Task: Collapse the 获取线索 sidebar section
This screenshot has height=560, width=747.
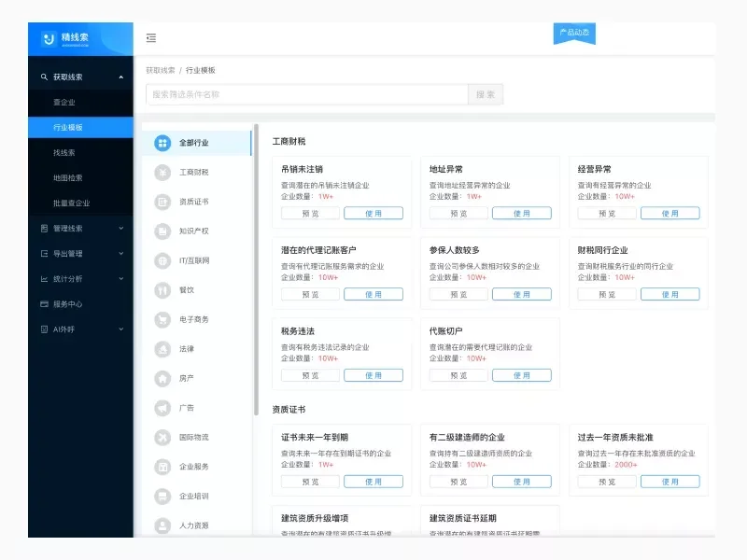Action: [x=81, y=76]
